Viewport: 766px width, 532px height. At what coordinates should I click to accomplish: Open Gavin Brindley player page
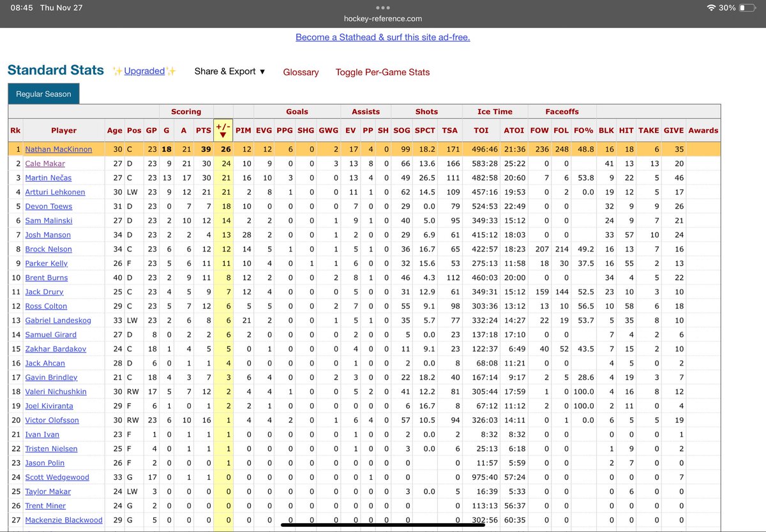pyautogui.click(x=51, y=378)
